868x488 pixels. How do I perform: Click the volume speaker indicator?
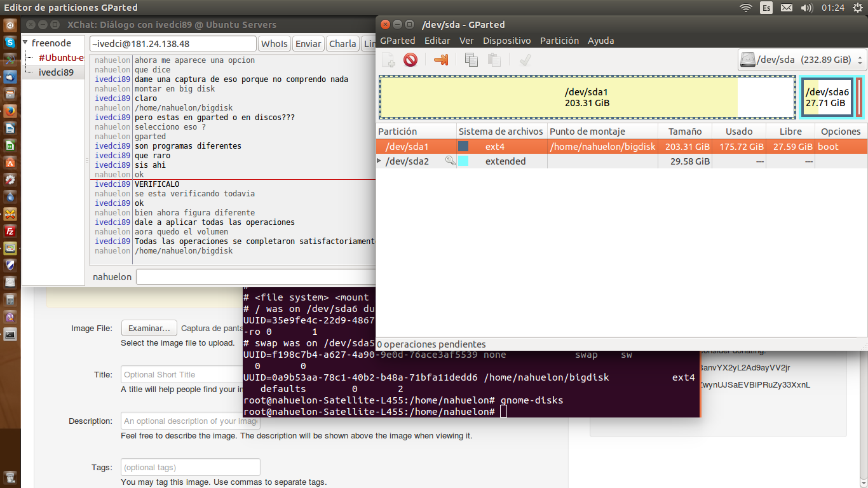(807, 8)
